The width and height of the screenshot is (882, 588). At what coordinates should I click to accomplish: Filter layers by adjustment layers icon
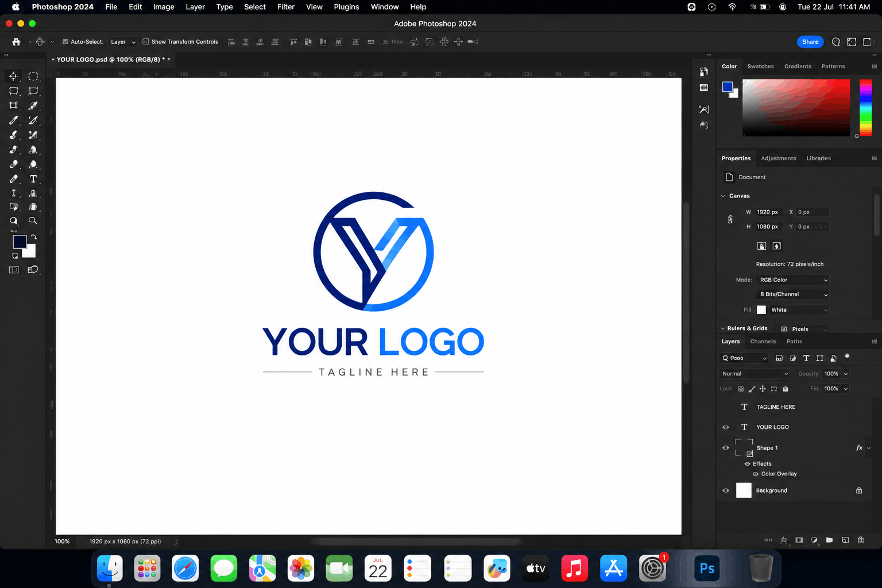[x=792, y=358]
